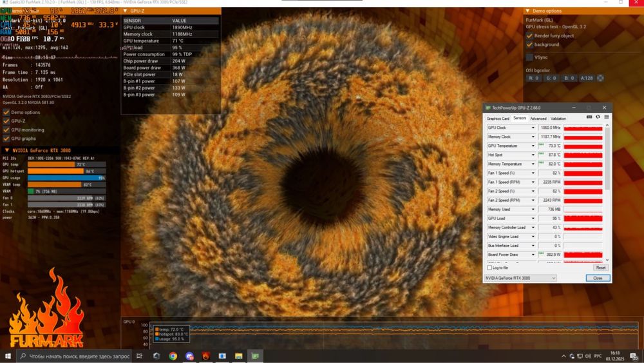Click Video Engine Load sensor dropdown

pos(533,237)
